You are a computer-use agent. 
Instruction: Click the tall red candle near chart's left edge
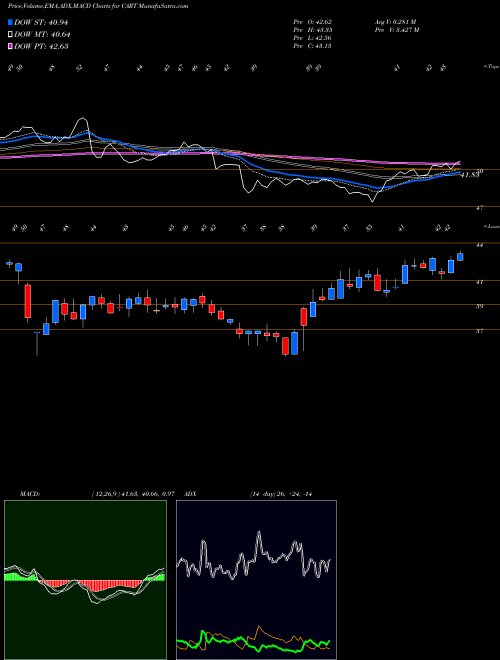pos(28,302)
